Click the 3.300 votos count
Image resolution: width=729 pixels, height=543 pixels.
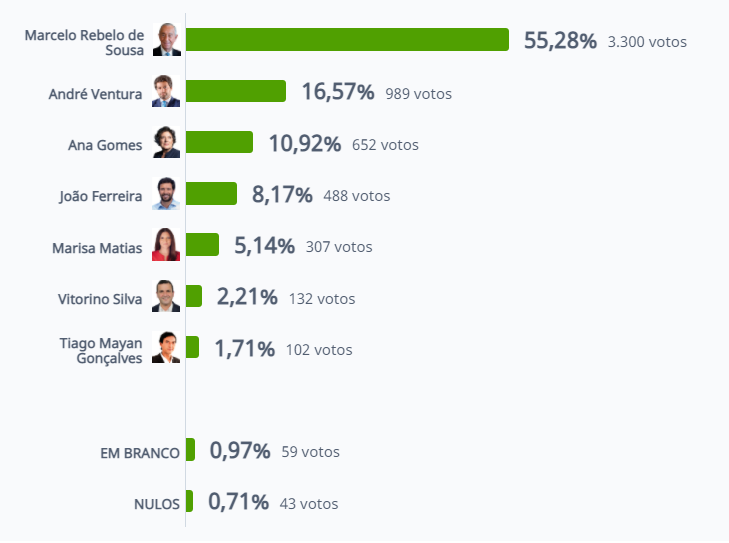[x=647, y=42]
